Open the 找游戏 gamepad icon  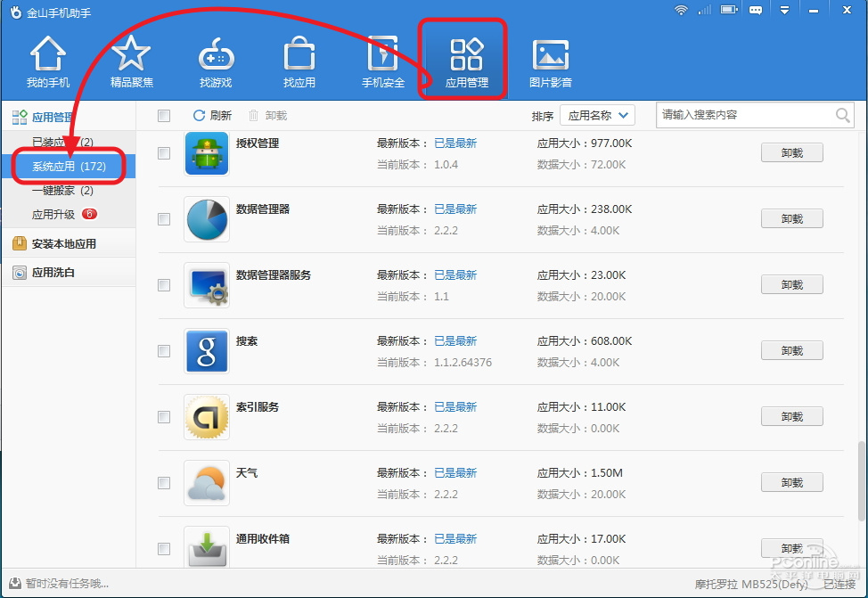pyautogui.click(x=216, y=62)
